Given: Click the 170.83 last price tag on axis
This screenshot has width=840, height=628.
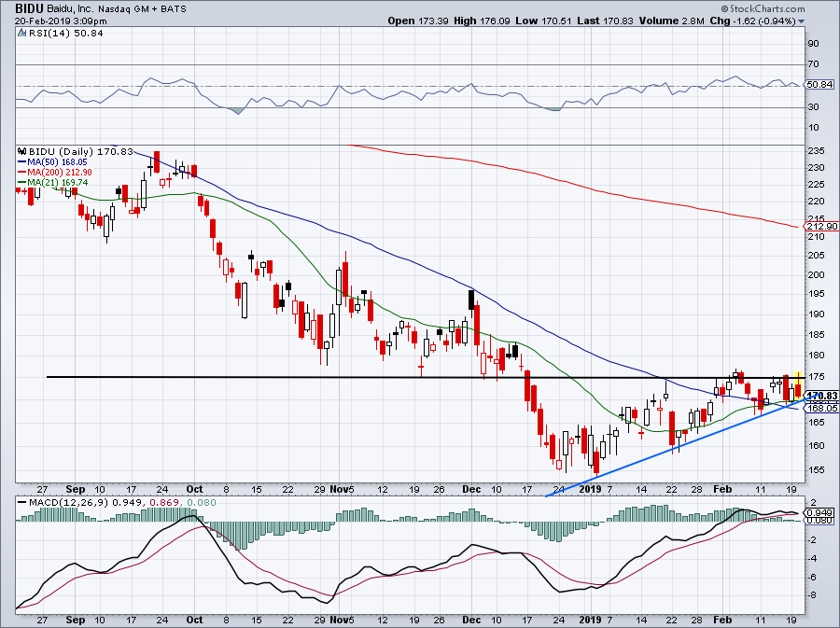Looking at the screenshot, I should click(821, 396).
